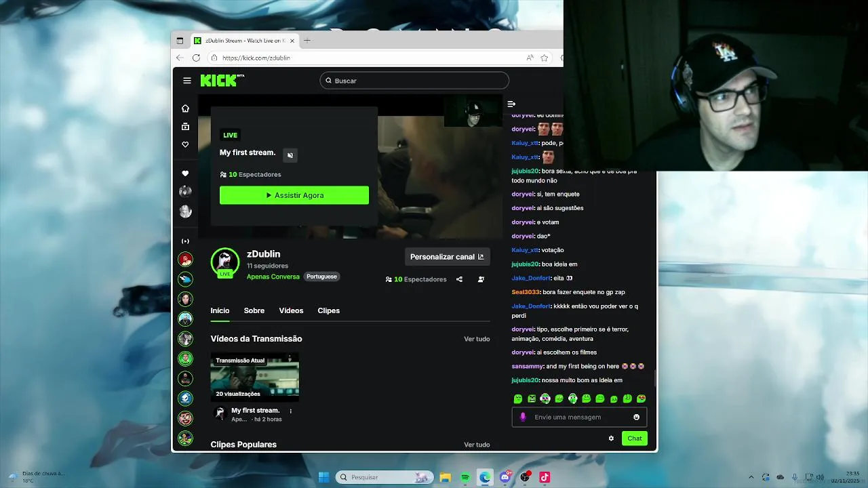The width and height of the screenshot is (868, 488).
Task: Insert the first green Kick emote
Action: point(518,399)
